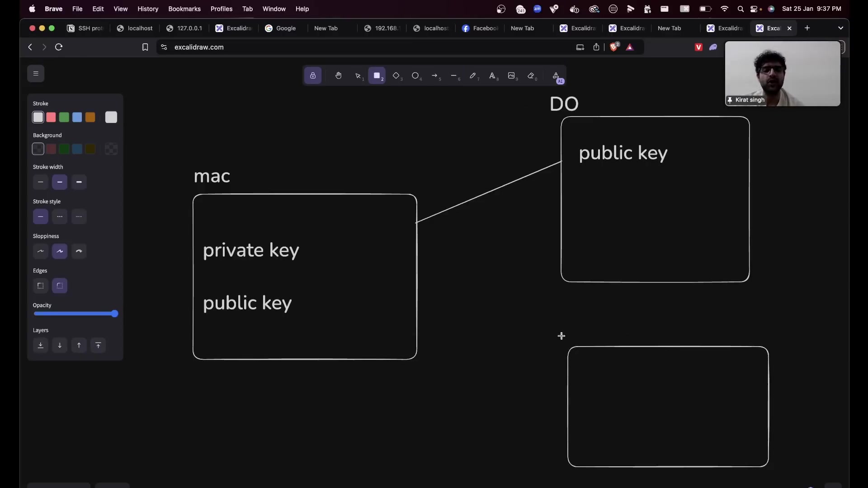Viewport: 868px width, 488px height.
Task: Select the Arrow tool
Action: tap(435, 76)
